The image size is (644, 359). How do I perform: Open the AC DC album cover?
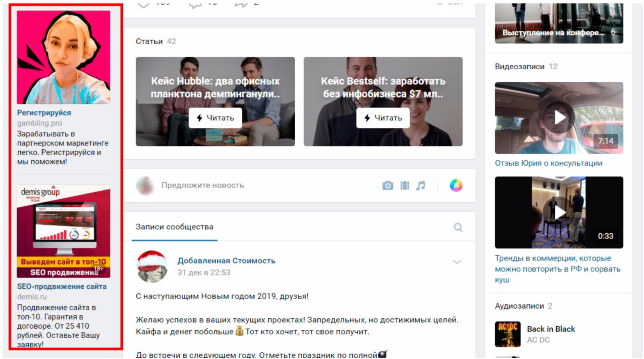point(507,334)
